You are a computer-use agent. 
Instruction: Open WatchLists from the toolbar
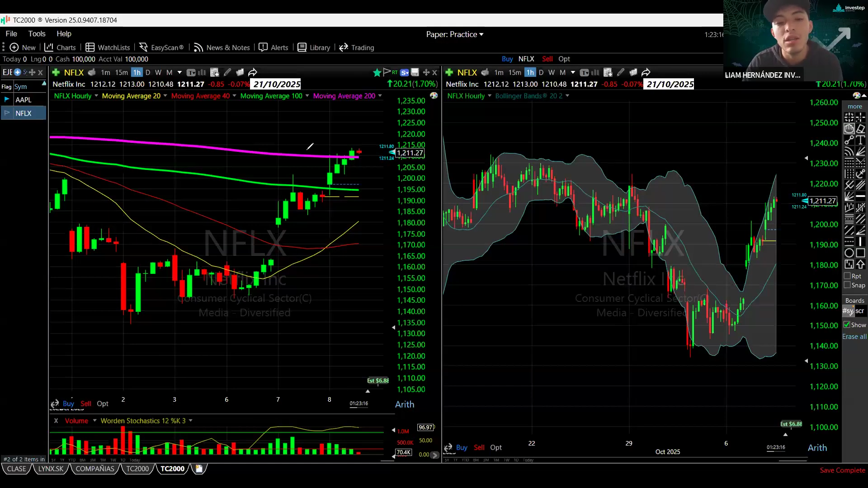pos(108,47)
